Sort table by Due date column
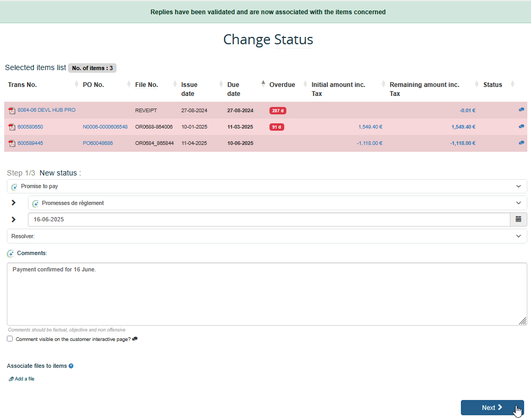This screenshot has height=420, width=531. 234,89
